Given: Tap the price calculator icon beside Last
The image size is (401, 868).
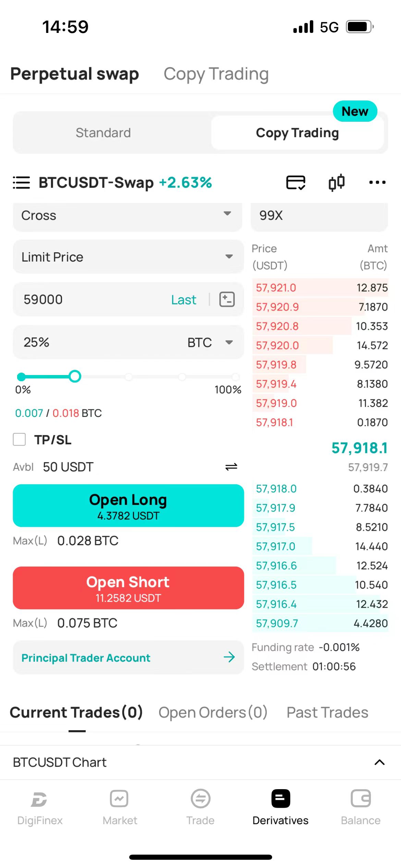Looking at the screenshot, I should pos(227,299).
